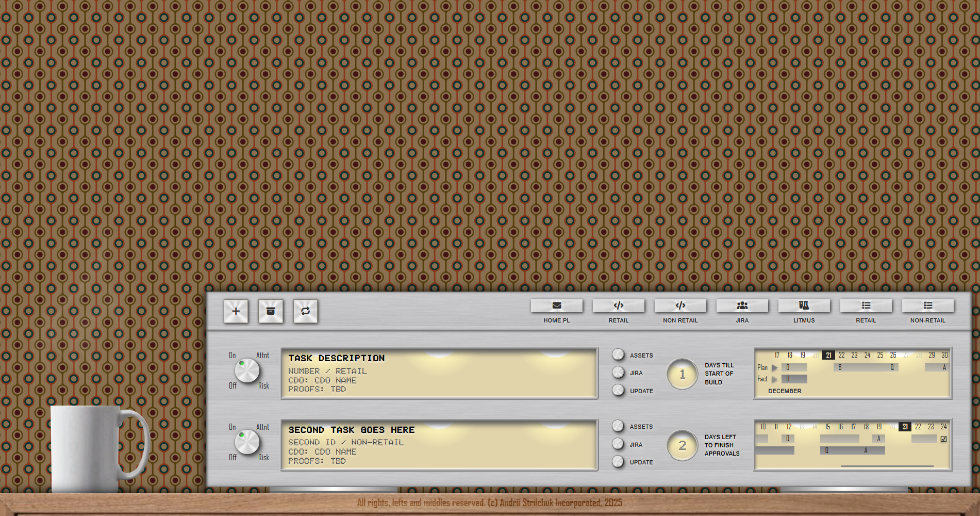
Task: Select day 24 in the lower calendar
Action: [943, 427]
